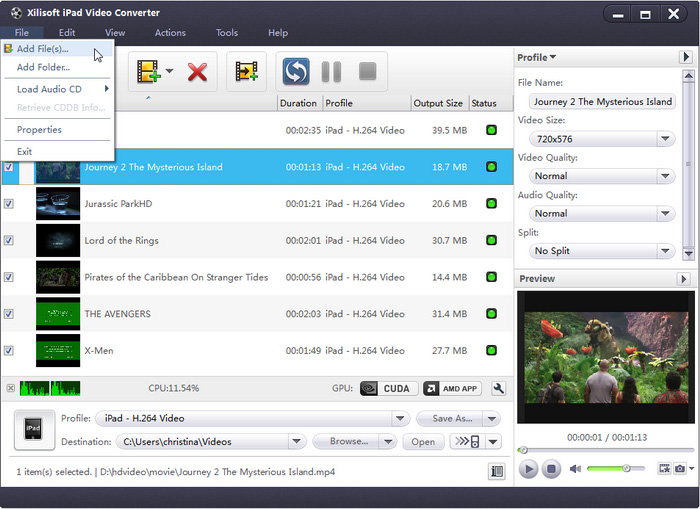700x509 pixels.
Task: Enable CUDA GPU acceleration button
Action: 385,388
